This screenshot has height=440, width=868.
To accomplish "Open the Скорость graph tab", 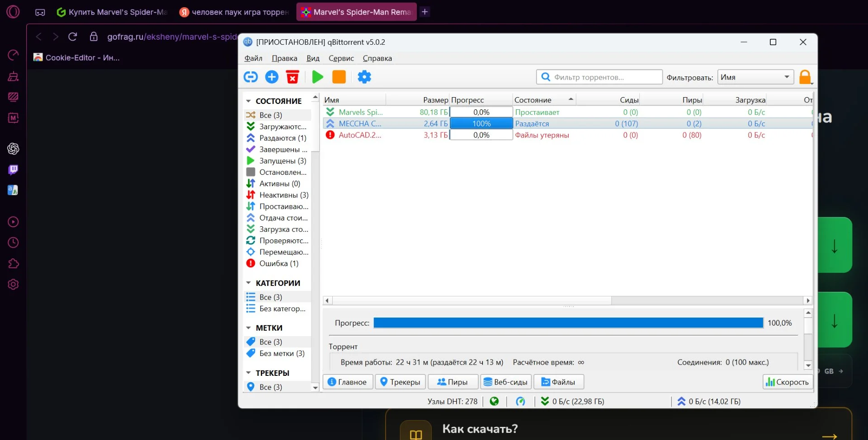I will [x=788, y=382].
